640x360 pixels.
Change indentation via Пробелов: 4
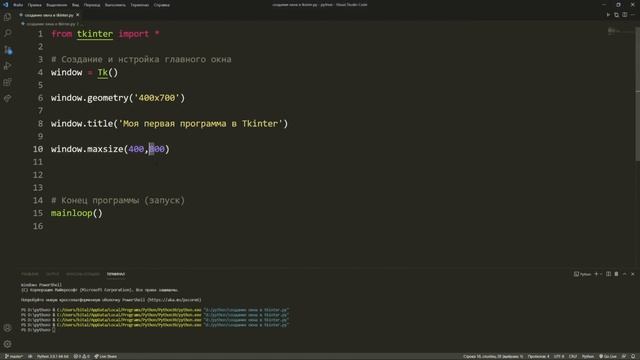(x=538, y=356)
